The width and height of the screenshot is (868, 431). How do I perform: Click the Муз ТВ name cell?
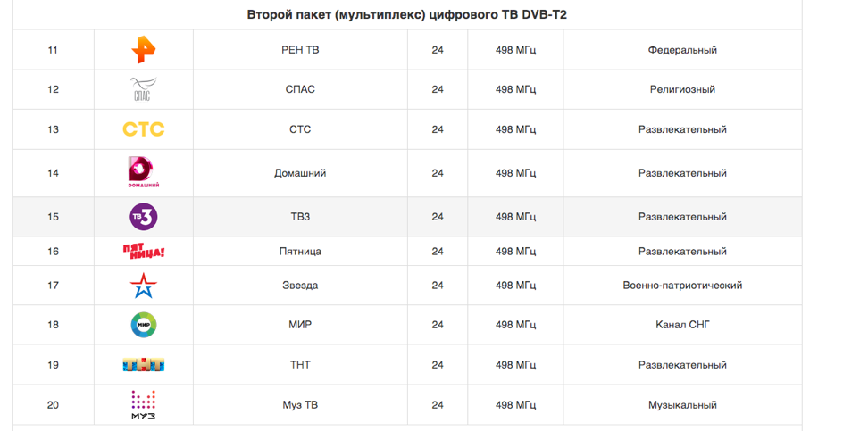300,405
